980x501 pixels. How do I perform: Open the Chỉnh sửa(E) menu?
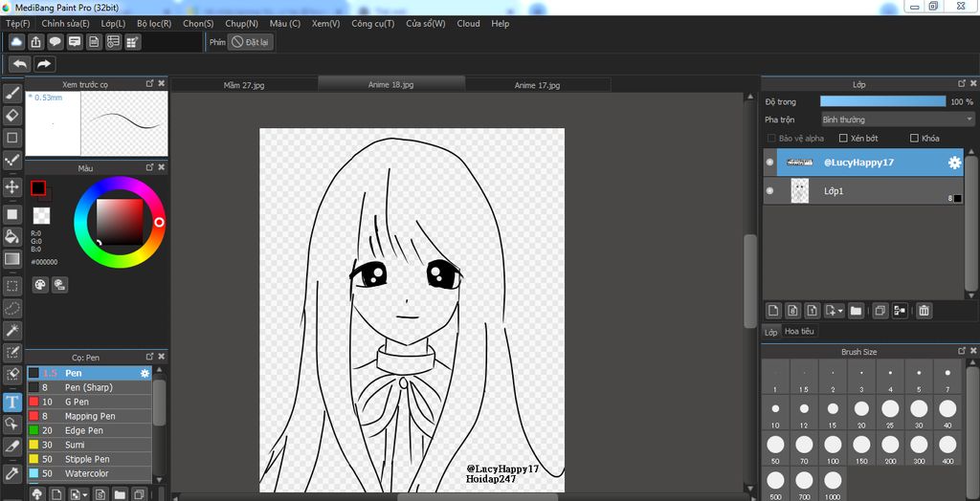[66, 24]
